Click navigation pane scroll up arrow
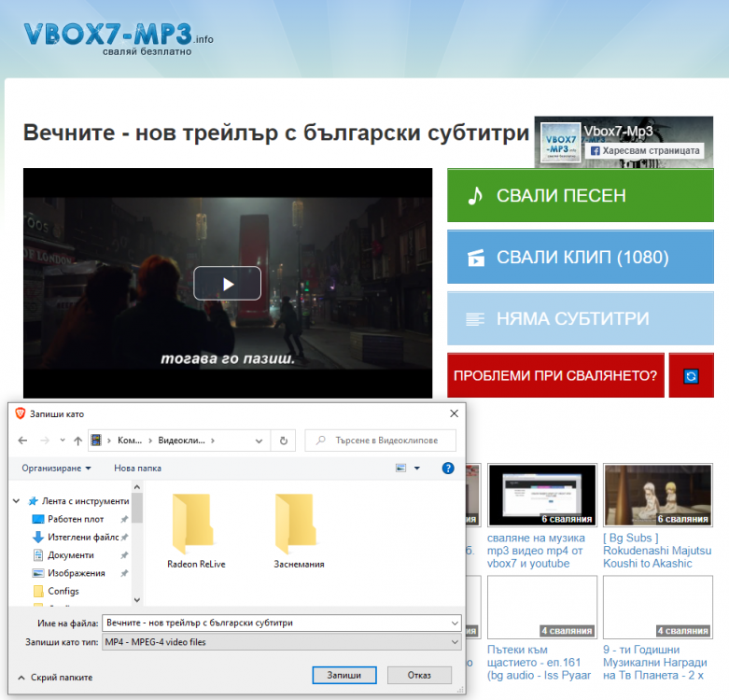The height and width of the screenshot is (700, 729). 136,486
